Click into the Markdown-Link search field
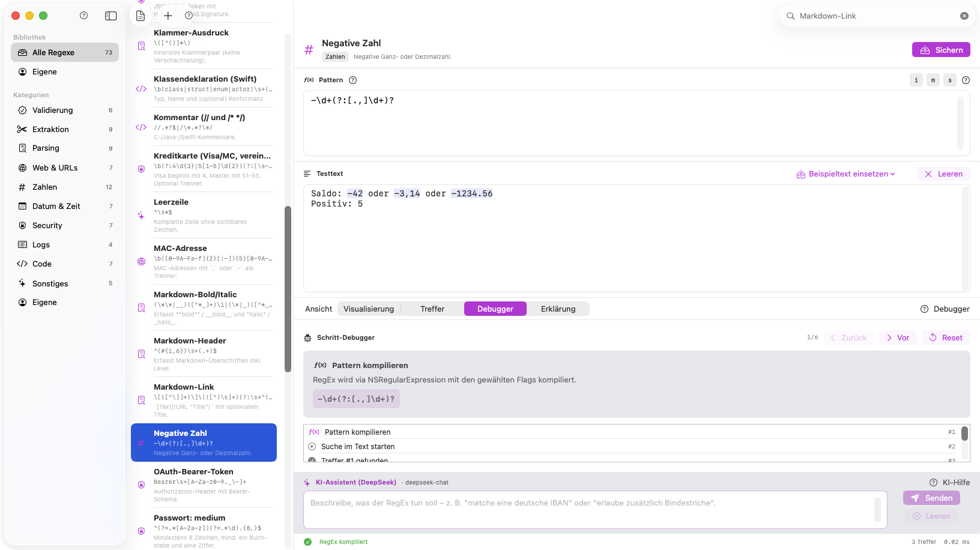980x550 pixels. click(877, 16)
